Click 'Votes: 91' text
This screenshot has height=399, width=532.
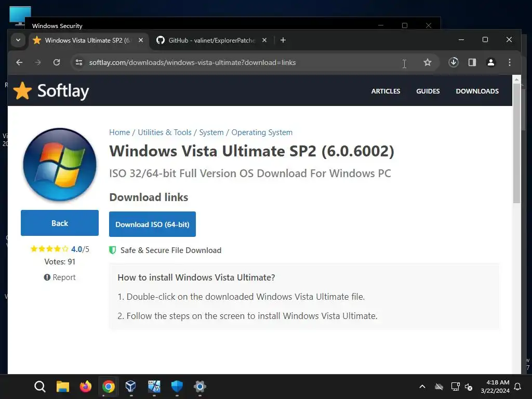click(x=60, y=262)
